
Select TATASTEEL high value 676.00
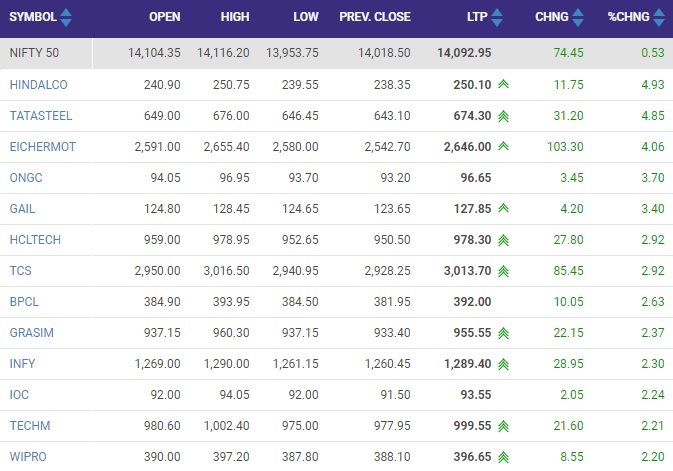[231, 115]
